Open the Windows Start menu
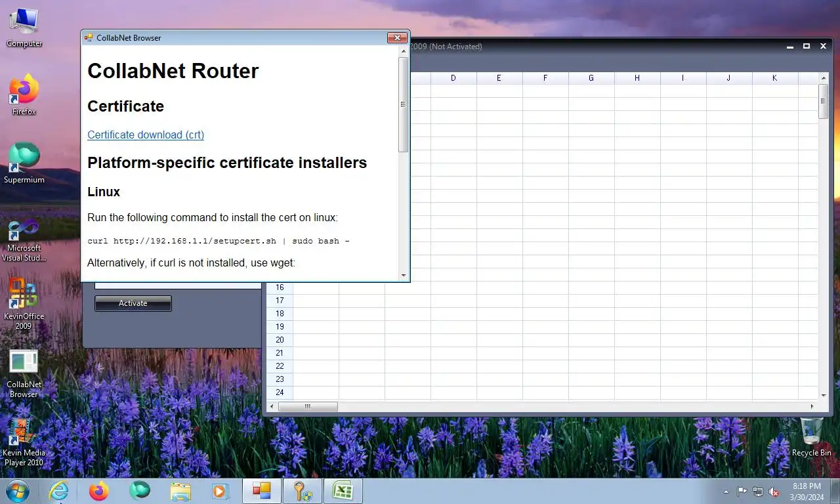Viewport: 840px width, 504px height. point(17,491)
